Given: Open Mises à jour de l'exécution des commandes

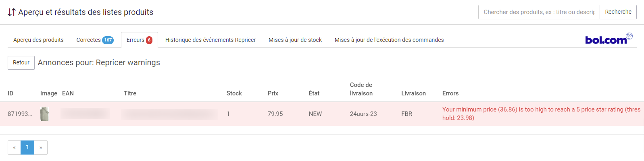Looking at the screenshot, I should 389,40.
